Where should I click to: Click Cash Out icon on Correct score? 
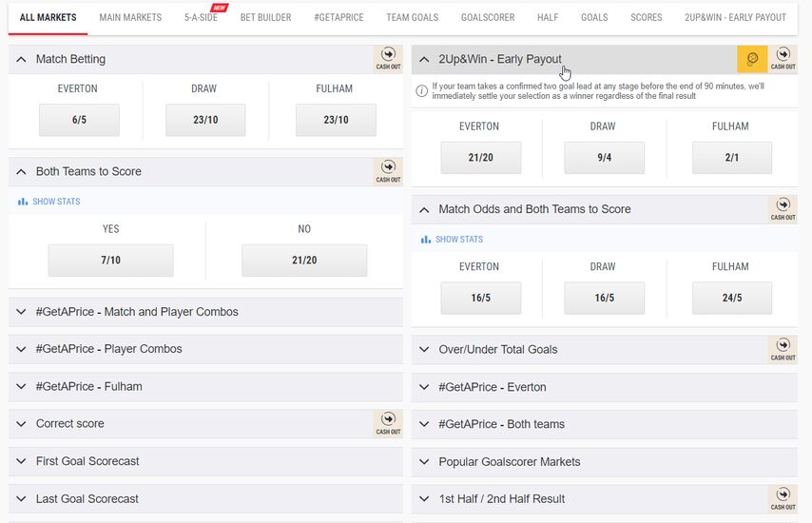coord(388,423)
